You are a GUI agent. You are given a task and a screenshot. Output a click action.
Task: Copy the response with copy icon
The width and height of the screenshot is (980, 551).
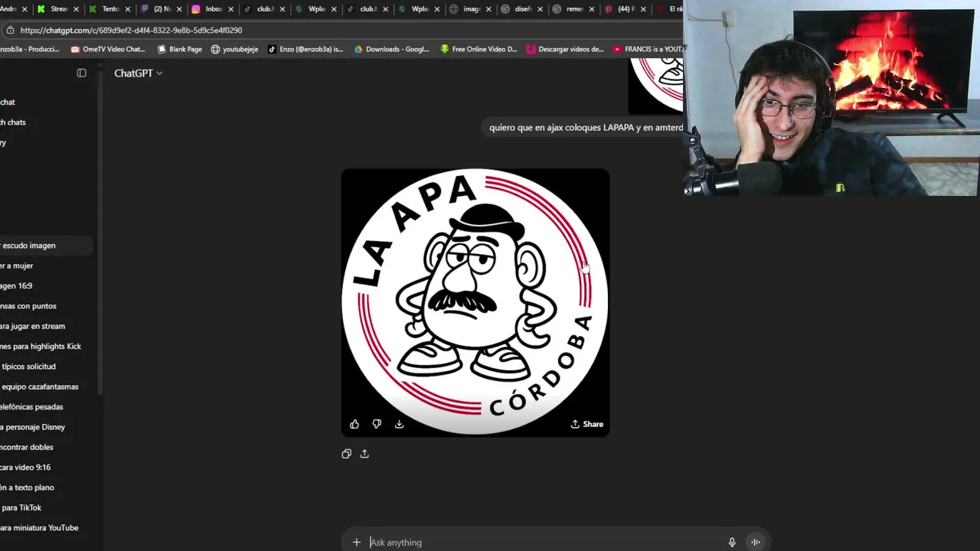(347, 454)
